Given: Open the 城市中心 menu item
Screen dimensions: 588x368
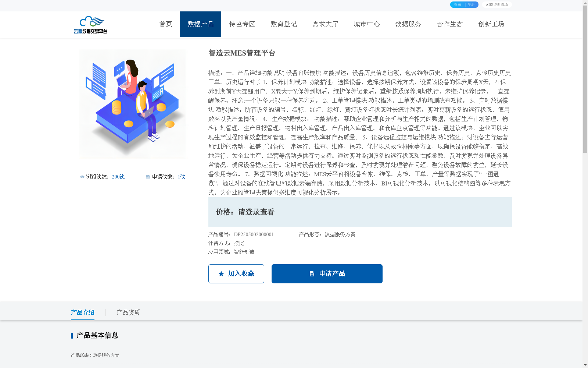Looking at the screenshot, I should tap(367, 24).
